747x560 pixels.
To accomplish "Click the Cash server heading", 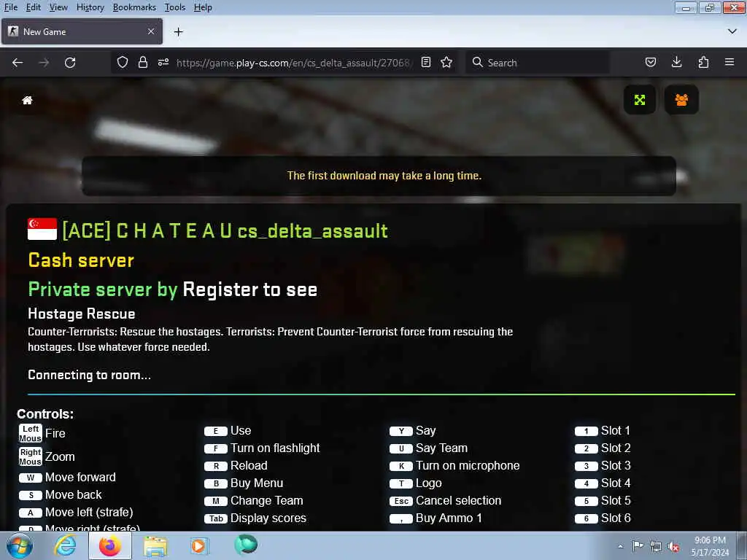I will pos(81,260).
